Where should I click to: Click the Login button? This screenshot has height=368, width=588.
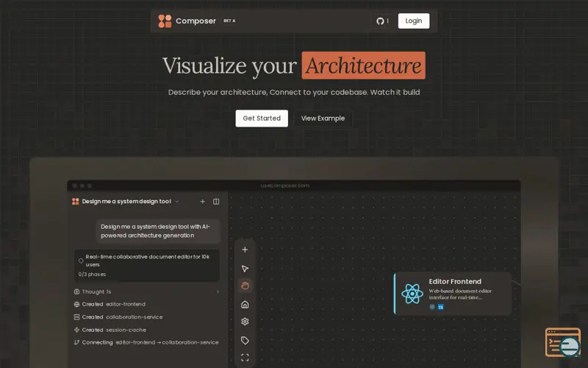414,21
